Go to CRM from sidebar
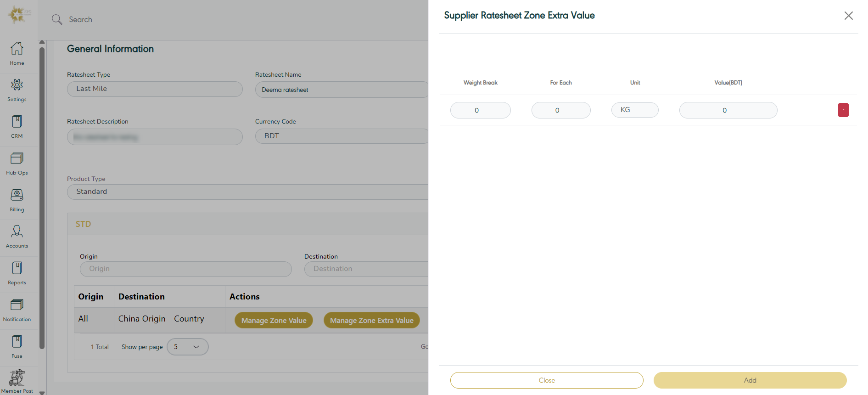Viewport: 868px width, 395px height. (x=17, y=126)
